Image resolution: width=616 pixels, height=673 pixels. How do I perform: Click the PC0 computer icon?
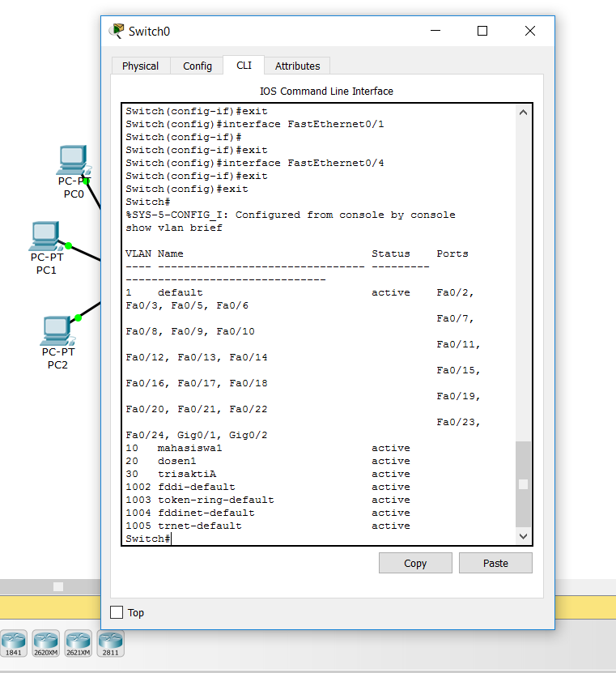(74, 160)
